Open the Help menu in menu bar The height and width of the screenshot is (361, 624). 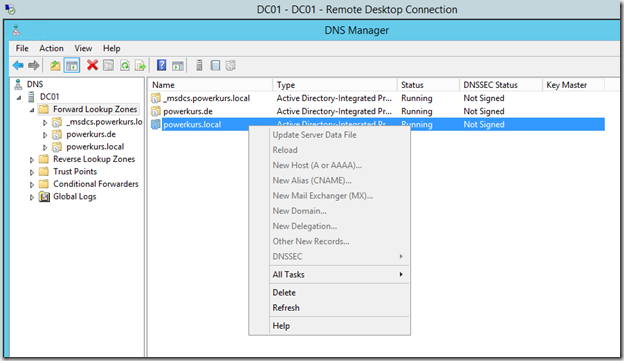click(x=111, y=48)
